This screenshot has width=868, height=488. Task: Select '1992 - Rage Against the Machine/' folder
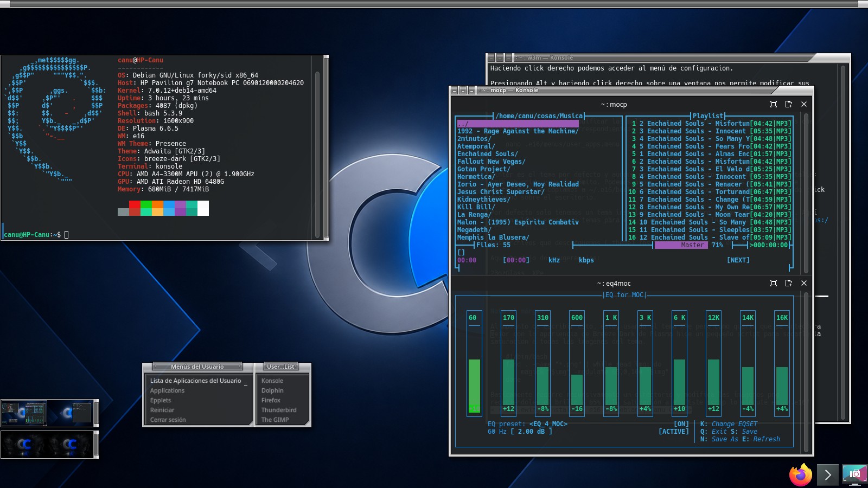coord(518,131)
